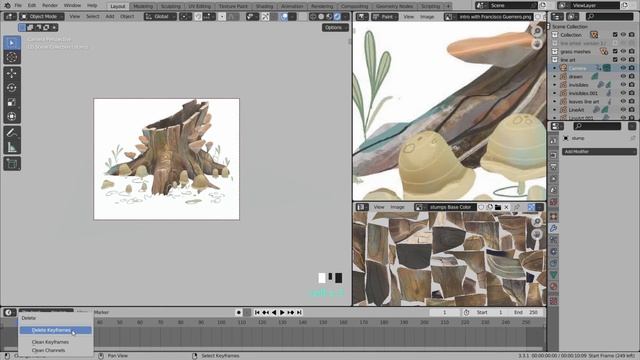Select the Annotate pencil tool
This screenshot has width=640, height=360.
[12, 132]
